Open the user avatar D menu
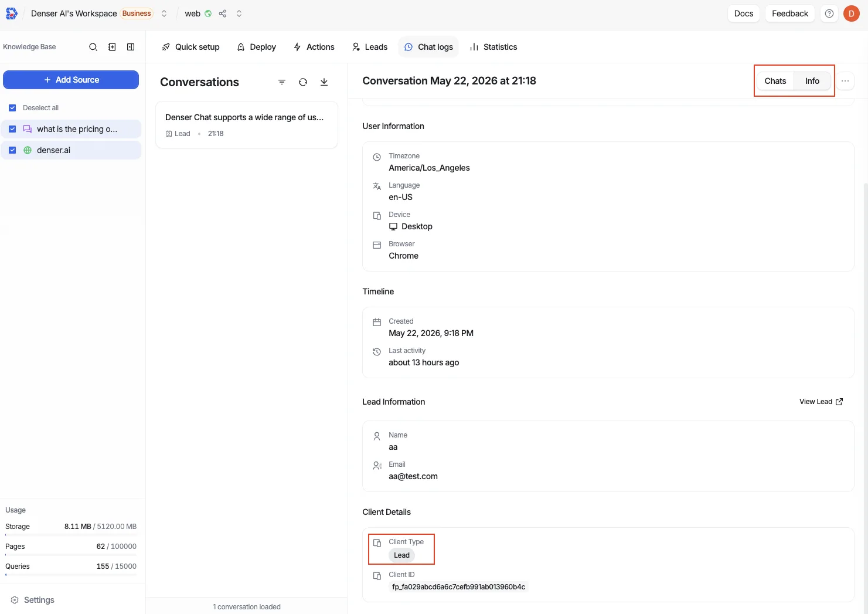Viewport: 868px width, 614px height. pyautogui.click(x=851, y=13)
